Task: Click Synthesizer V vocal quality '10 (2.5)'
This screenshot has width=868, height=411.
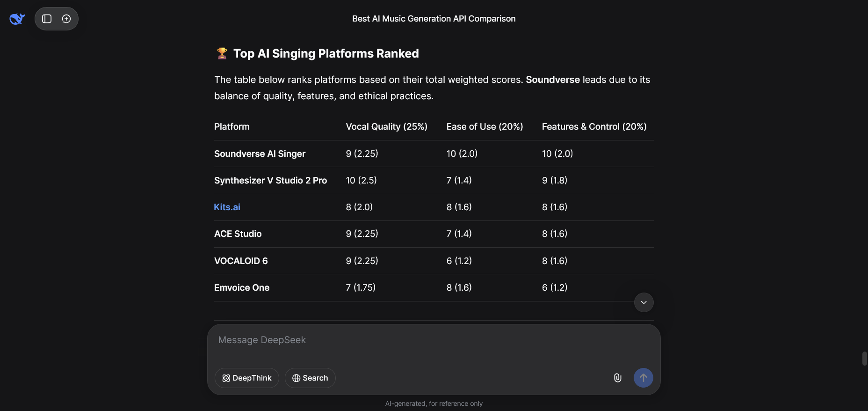Action: [362, 180]
